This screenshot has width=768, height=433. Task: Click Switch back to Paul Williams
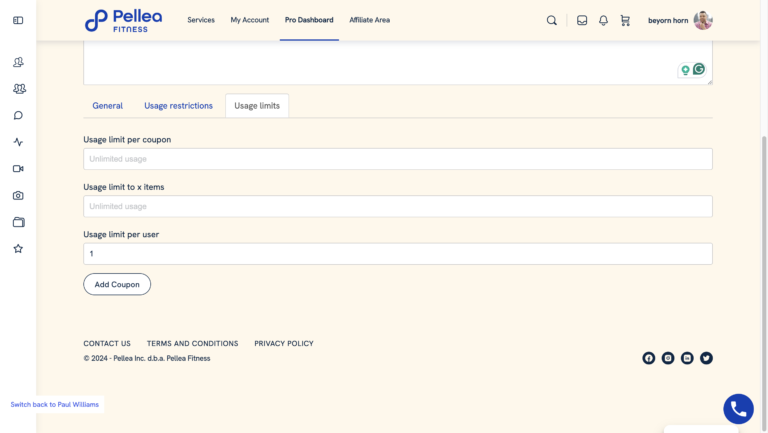[x=54, y=405]
